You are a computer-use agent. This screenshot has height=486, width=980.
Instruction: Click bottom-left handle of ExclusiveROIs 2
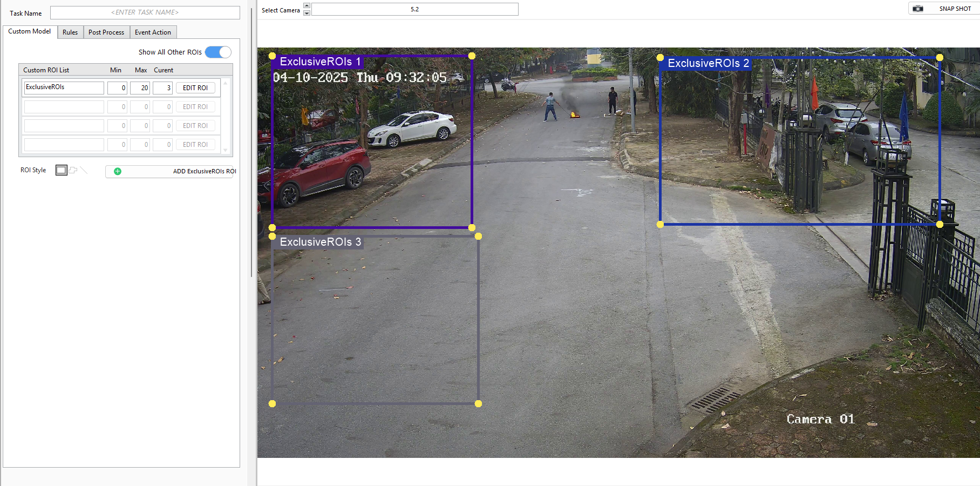660,224
